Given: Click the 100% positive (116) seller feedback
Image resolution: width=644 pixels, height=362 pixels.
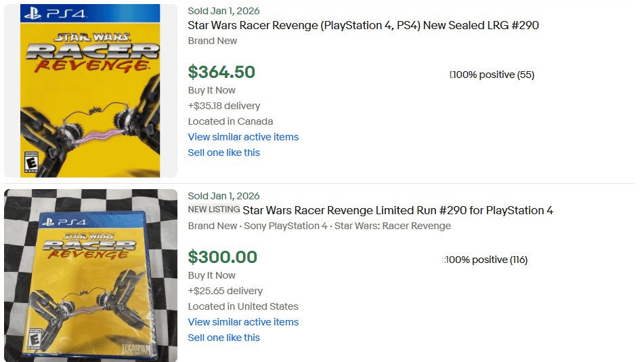Looking at the screenshot, I should [486, 260].
